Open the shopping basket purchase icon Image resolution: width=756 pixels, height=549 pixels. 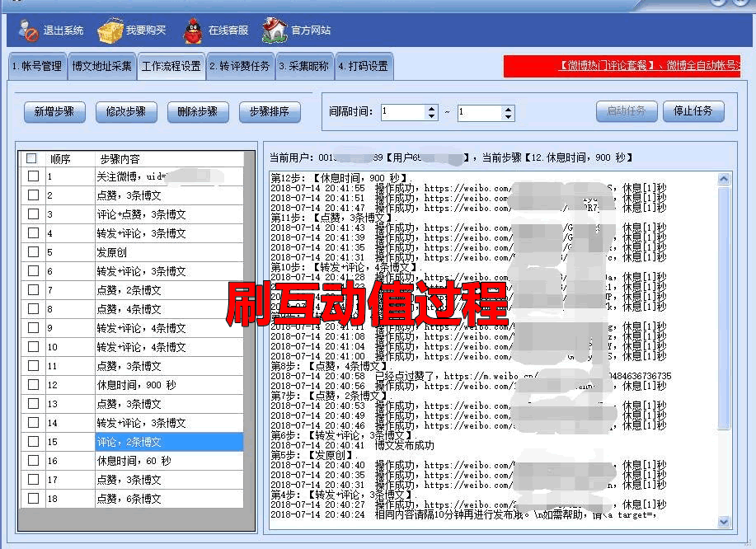[x=110, y=30]
